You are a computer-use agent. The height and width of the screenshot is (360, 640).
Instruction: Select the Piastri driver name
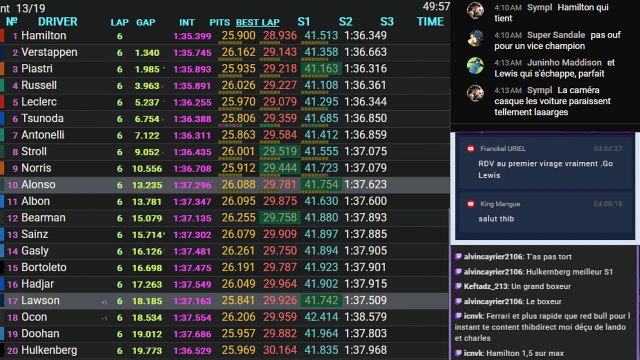(x=37, y=69)
